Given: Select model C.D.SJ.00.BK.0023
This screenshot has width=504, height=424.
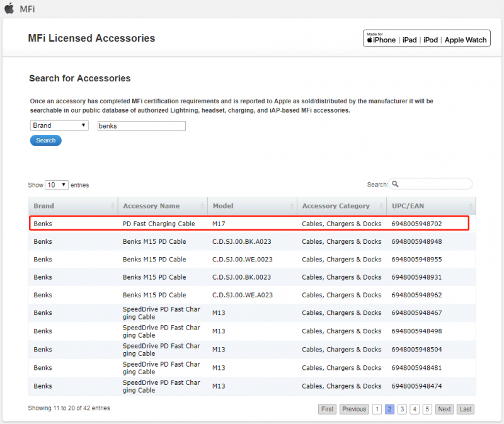Looking at the screenshot, I should point(242,277).
